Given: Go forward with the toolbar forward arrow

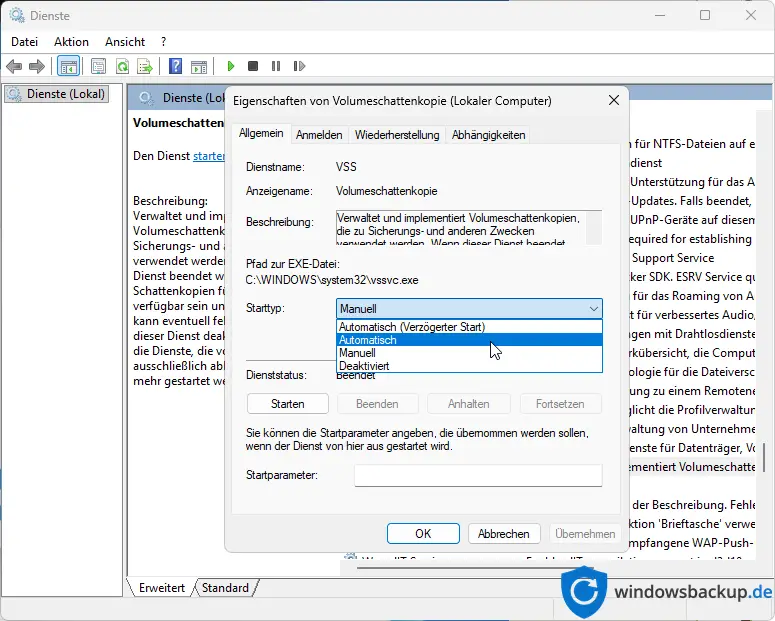Looking at the screenshot, I should pos(37,66).
